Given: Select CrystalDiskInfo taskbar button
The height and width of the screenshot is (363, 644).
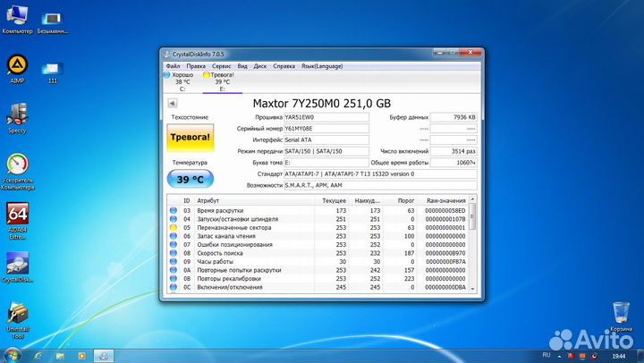Looking at the screenshot, I should click(x=104, y=356).
